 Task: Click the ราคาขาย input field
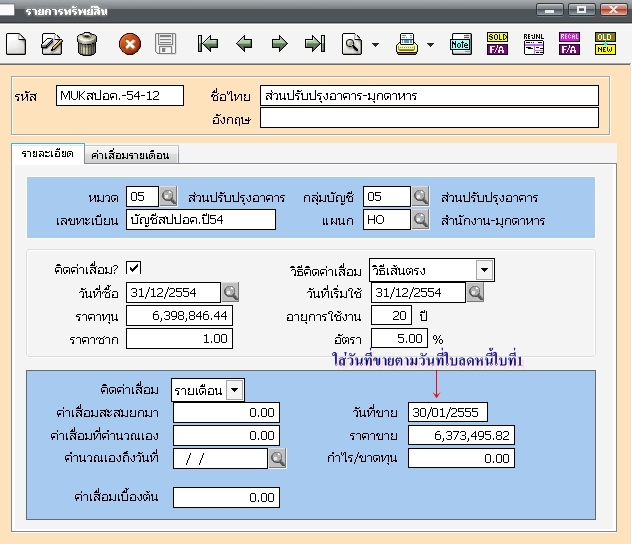pyautogui.click(x=461, y=435)
